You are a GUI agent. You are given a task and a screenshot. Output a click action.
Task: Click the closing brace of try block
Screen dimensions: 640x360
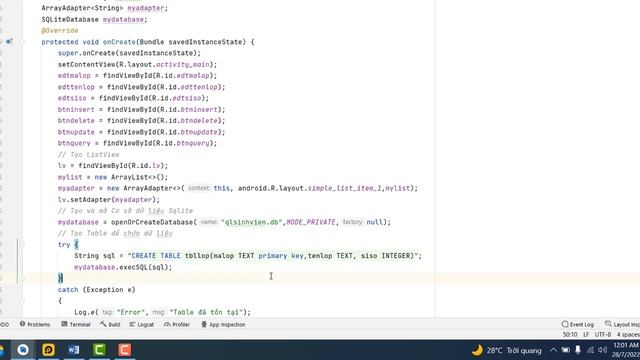pyautogui.click(x=60, y=278)
